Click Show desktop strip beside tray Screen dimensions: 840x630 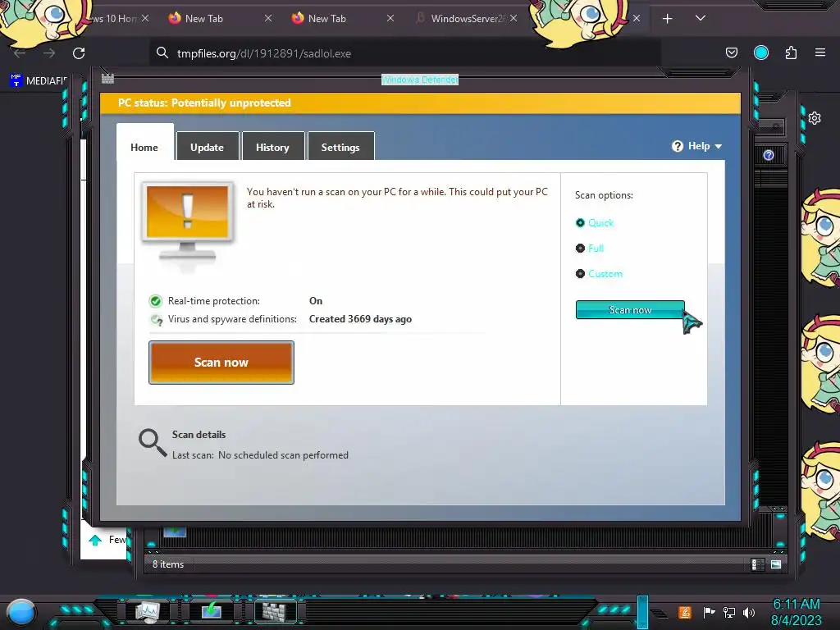(x=643, y=612)
